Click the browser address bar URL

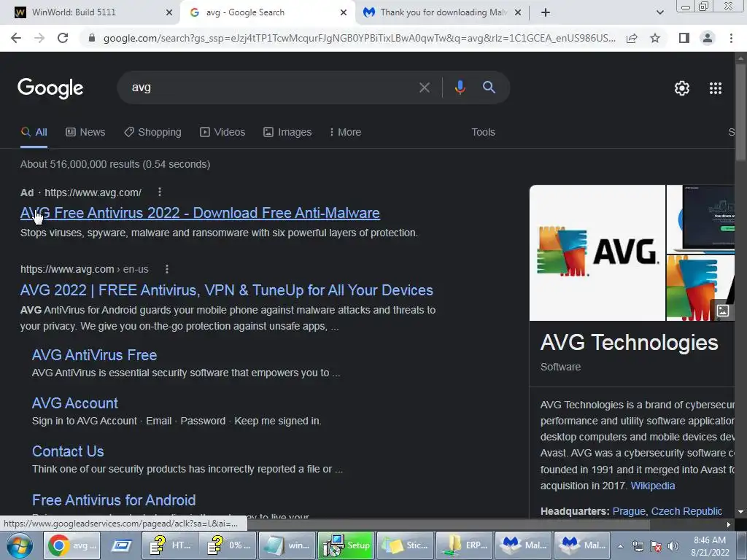(x=359, y=38)
